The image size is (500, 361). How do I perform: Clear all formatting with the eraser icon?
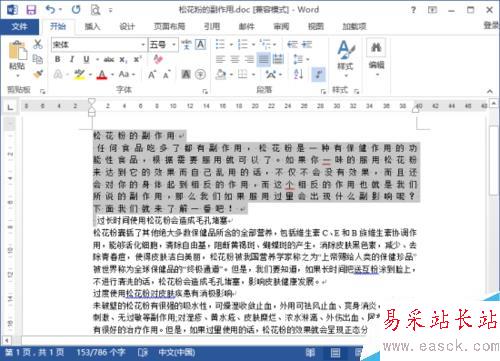158,59
